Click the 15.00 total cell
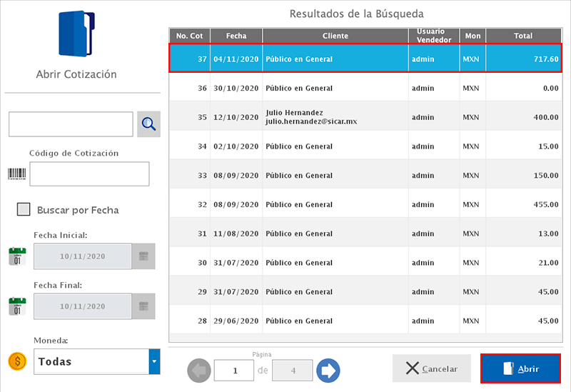 click(x=524, y=146)
